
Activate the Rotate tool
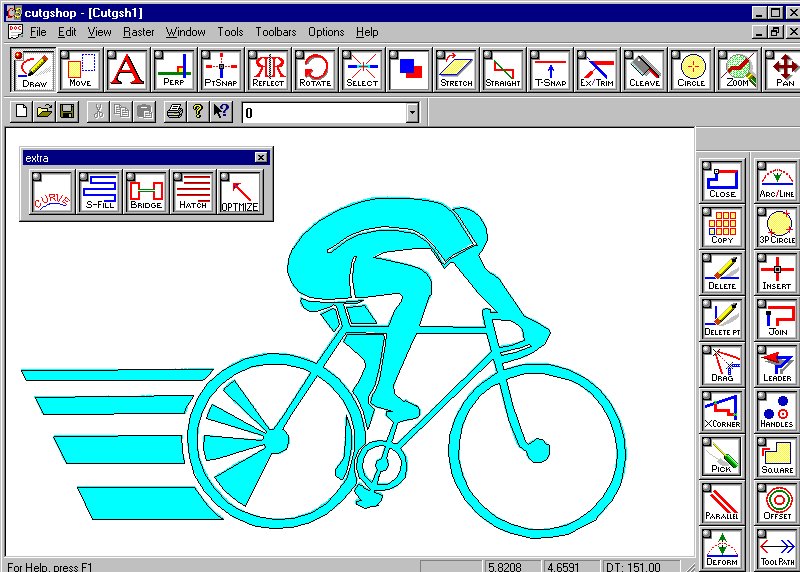(314, 70)
